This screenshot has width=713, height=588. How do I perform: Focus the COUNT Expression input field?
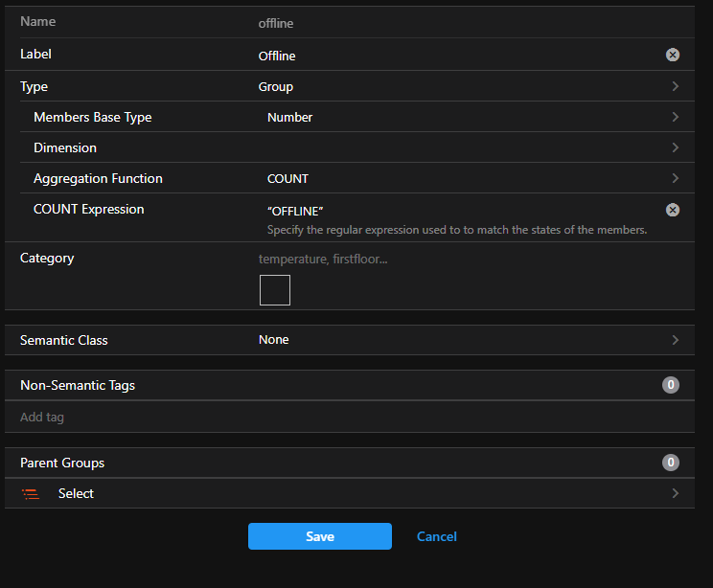point(464,211)
